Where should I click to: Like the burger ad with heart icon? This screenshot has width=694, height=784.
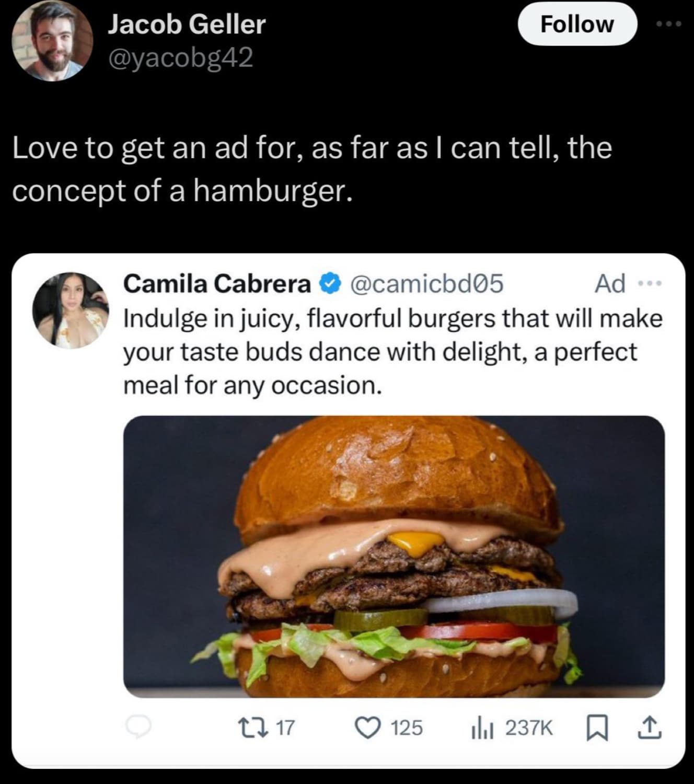[x=367, y=727]
